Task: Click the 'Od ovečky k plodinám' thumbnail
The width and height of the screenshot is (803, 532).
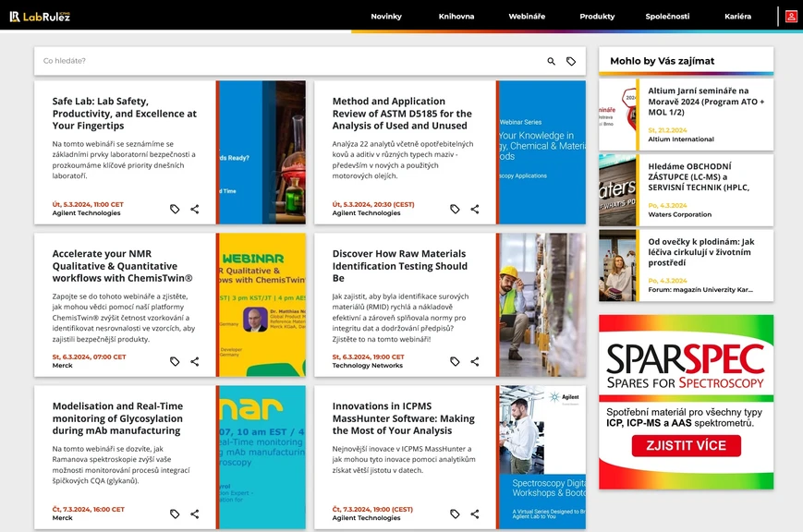Action: (x=617, y=265)
